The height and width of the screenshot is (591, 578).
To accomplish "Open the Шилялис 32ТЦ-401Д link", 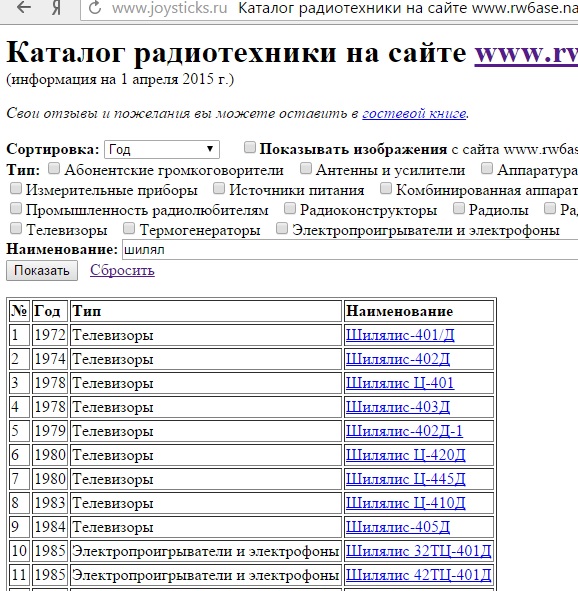I will click(419, 551).
